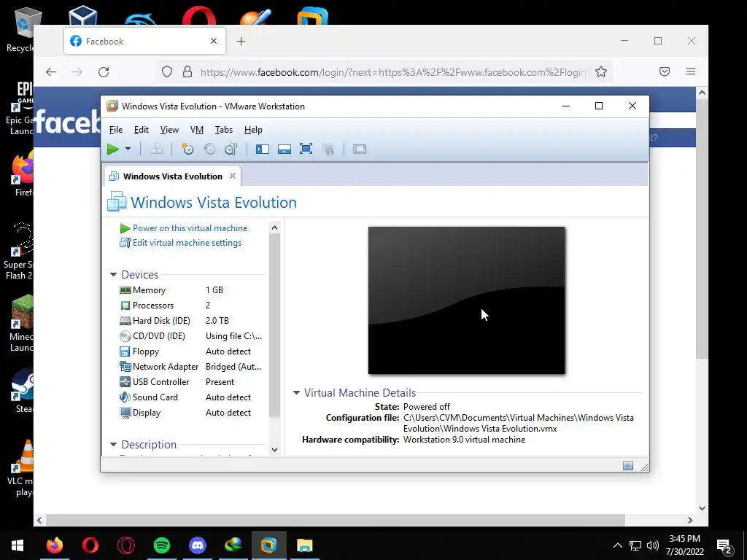This screenshot has width=747, height=560.
Task: Click the Firefox shield tracking protection icon
Action: click(167, 72)
